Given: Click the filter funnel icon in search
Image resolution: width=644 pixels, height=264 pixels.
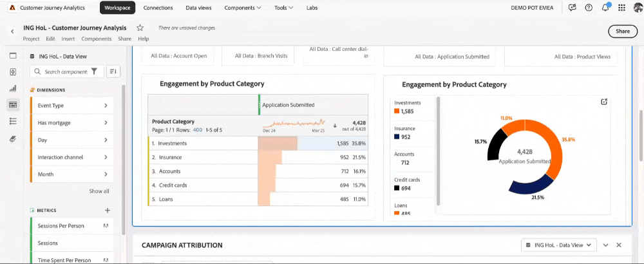Looking at the screenshot, I should point(94,71).
